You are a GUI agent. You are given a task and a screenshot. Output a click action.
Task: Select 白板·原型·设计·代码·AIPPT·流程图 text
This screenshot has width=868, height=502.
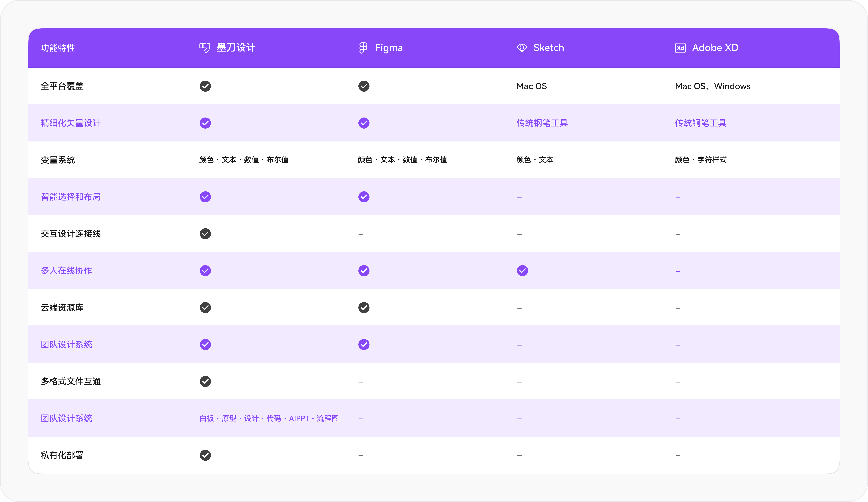[x=269, y=418]
